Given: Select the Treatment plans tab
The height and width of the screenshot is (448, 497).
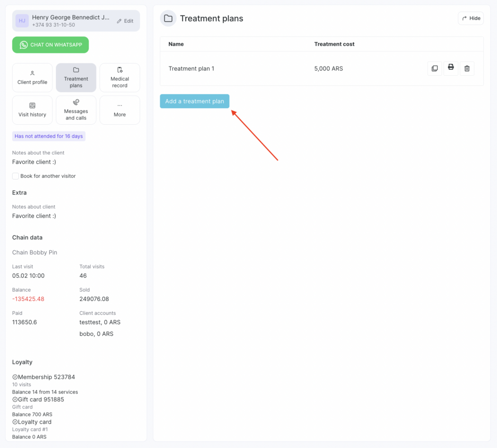Looking at the screenshot, I should click(x=76, y=78).
